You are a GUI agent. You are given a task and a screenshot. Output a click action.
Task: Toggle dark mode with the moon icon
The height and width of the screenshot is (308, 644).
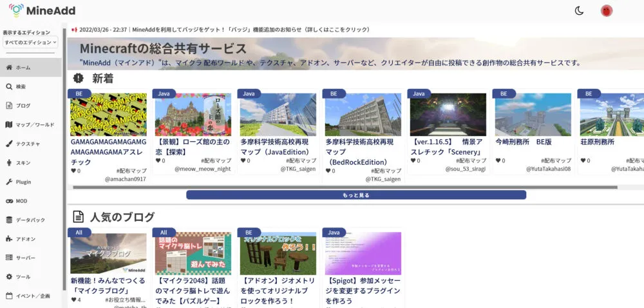579,10
